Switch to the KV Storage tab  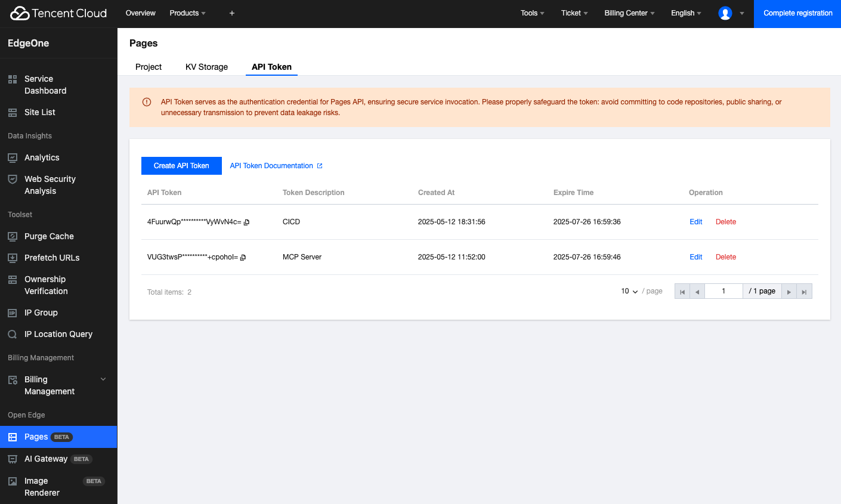206,67
